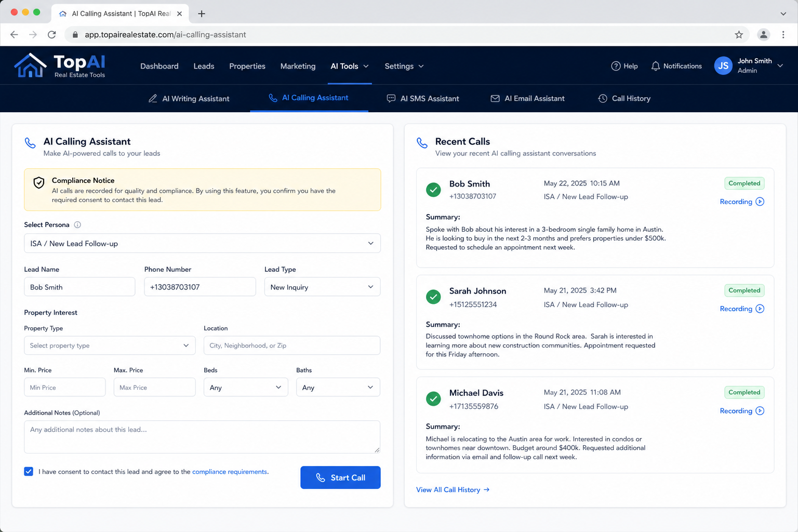Switch to AI Writing Assistant tab

(189, 98)
